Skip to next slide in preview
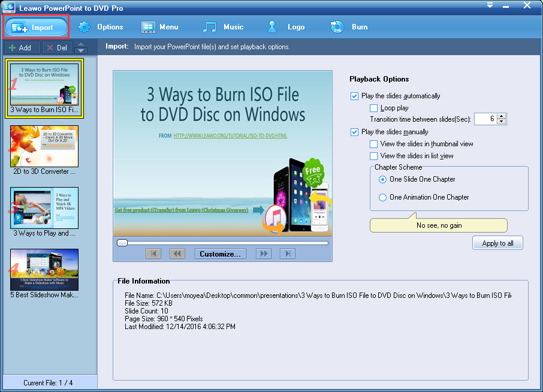The width and height of the screenshot is (543, 392). coord(263,254)
